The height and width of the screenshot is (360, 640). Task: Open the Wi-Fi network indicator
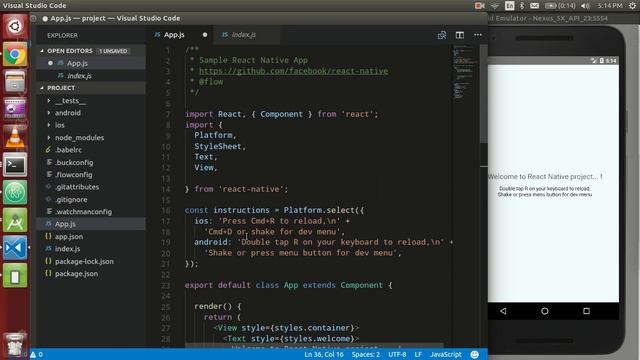494,6
